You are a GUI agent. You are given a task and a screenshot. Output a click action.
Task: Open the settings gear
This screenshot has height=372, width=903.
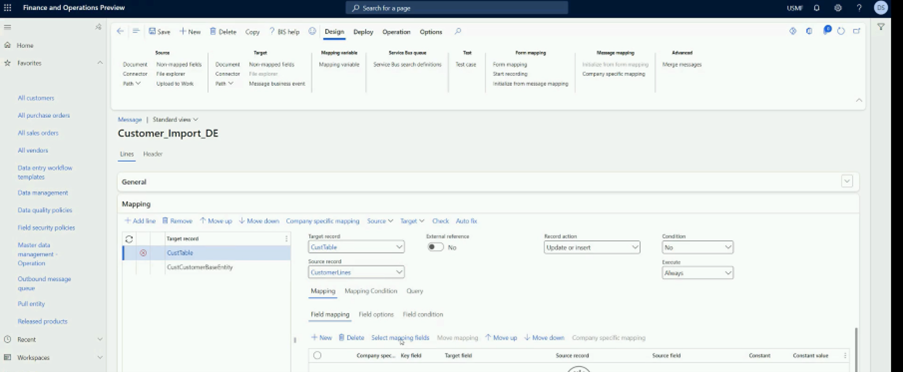point(838,8)
